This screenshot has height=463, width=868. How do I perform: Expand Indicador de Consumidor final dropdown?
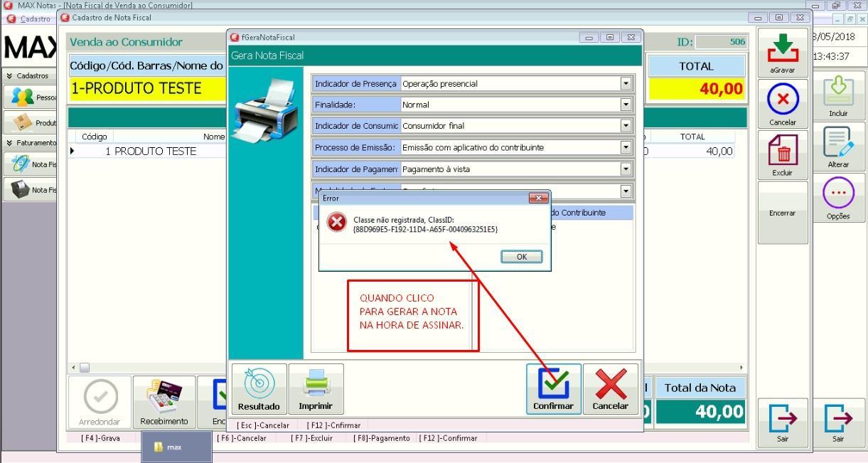coord(626,126)
